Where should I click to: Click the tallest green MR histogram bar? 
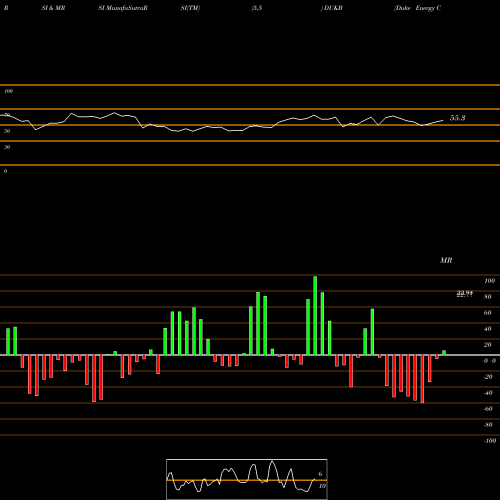pos(315,316)
